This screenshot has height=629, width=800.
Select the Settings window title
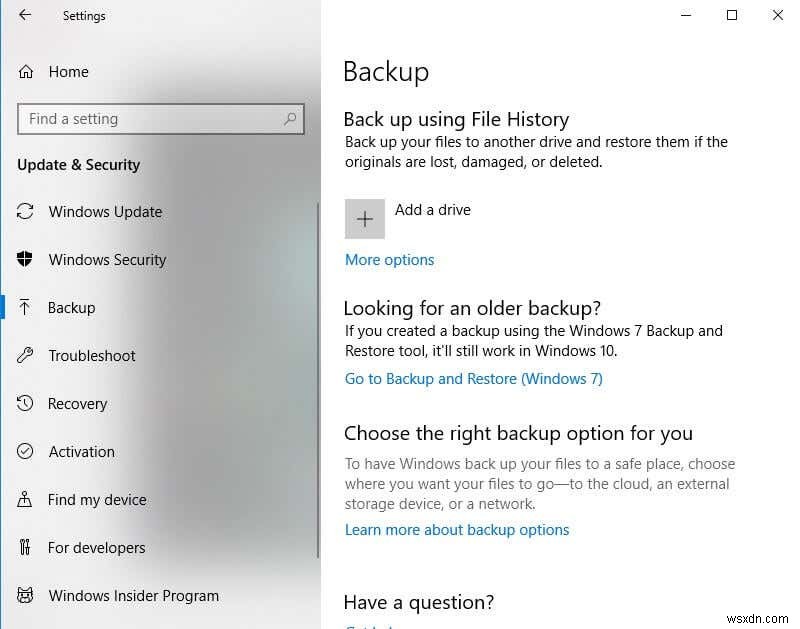(84, 15)
